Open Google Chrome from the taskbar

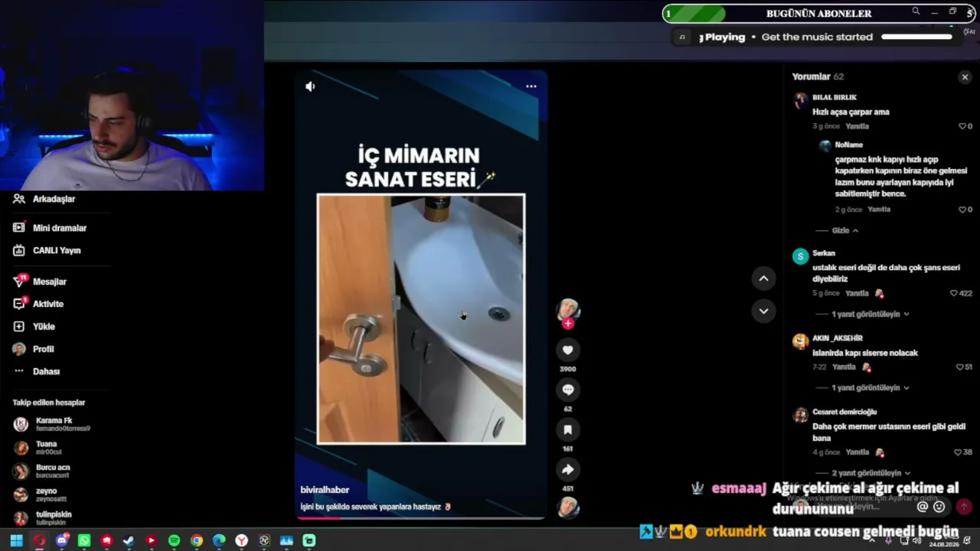pos(197,541)
